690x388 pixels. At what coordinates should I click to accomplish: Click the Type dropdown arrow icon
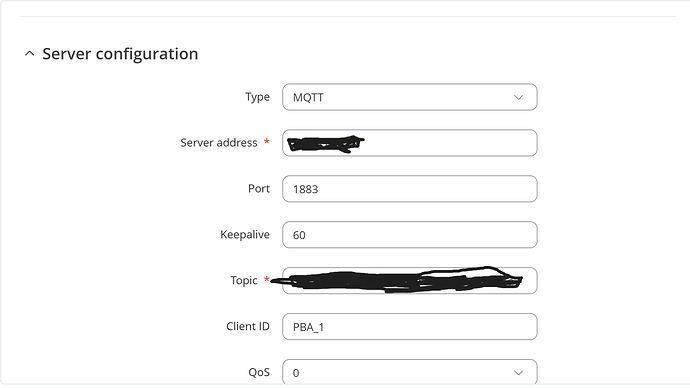click(x=518, y=97)
